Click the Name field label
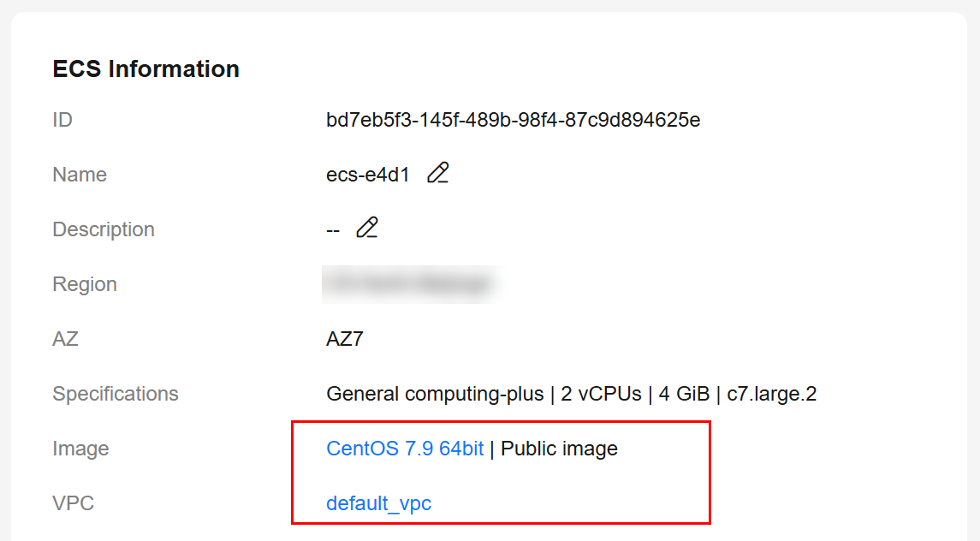The width and height of the screenshot is (980, 541). 80,175
